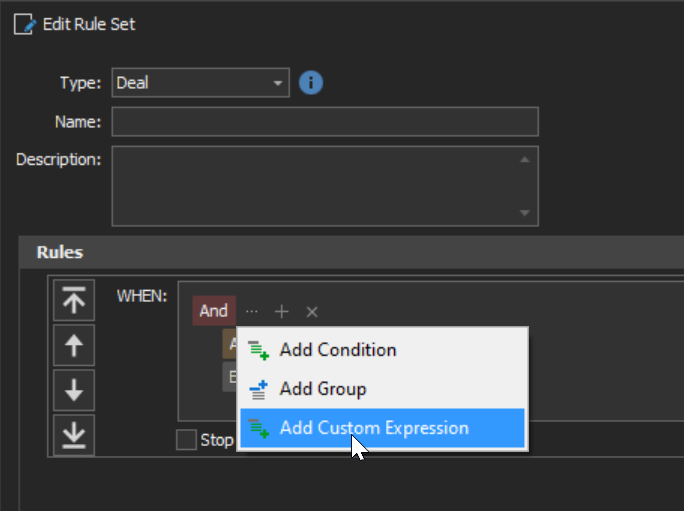Move rule up one position
684x511 pixels.
tap(74, 345)
